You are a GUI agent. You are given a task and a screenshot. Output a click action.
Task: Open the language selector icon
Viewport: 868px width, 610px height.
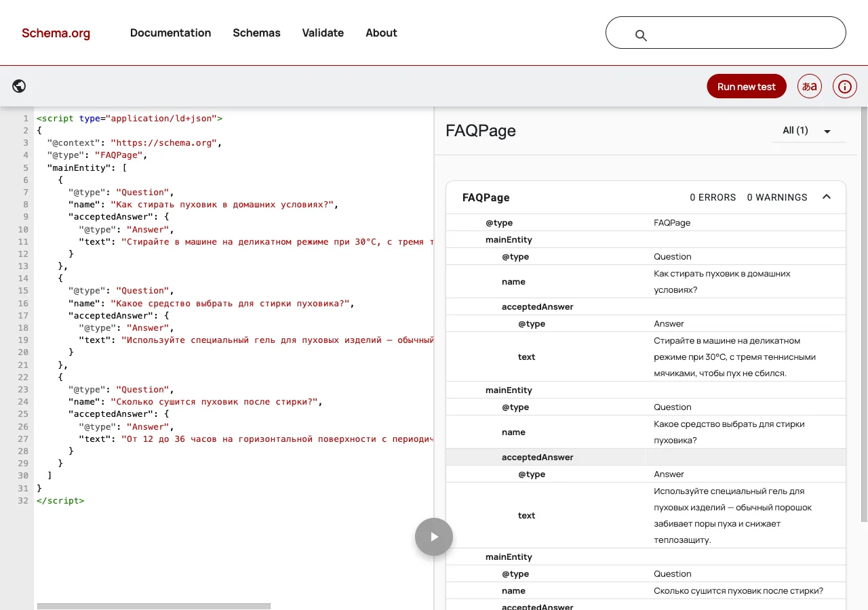pos(810,86)
